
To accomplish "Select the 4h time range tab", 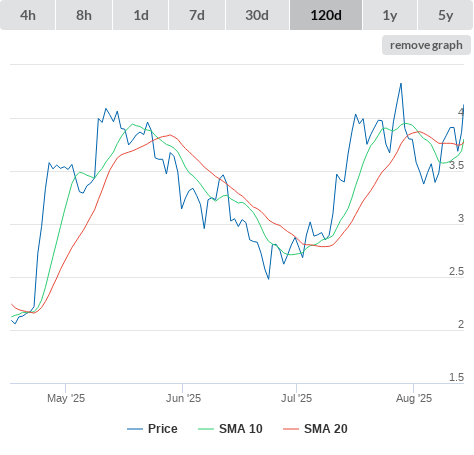I will pyautogui.click(x=28, y=15).
